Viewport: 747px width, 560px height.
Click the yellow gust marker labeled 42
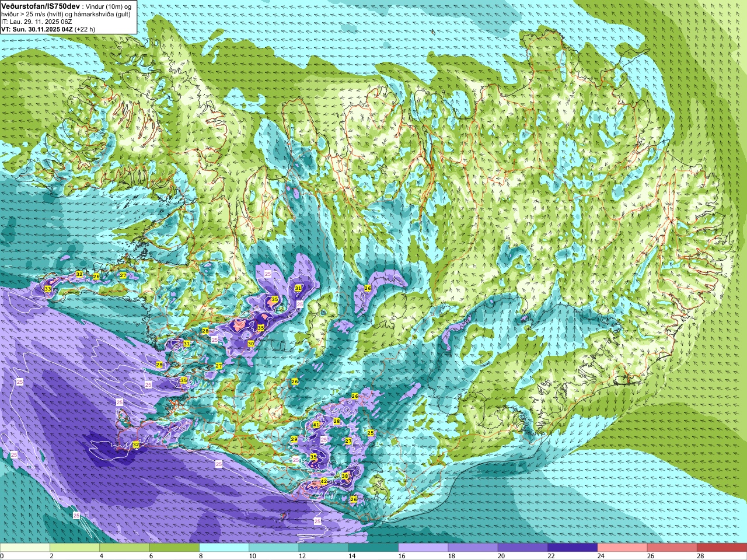coord(324,482)
